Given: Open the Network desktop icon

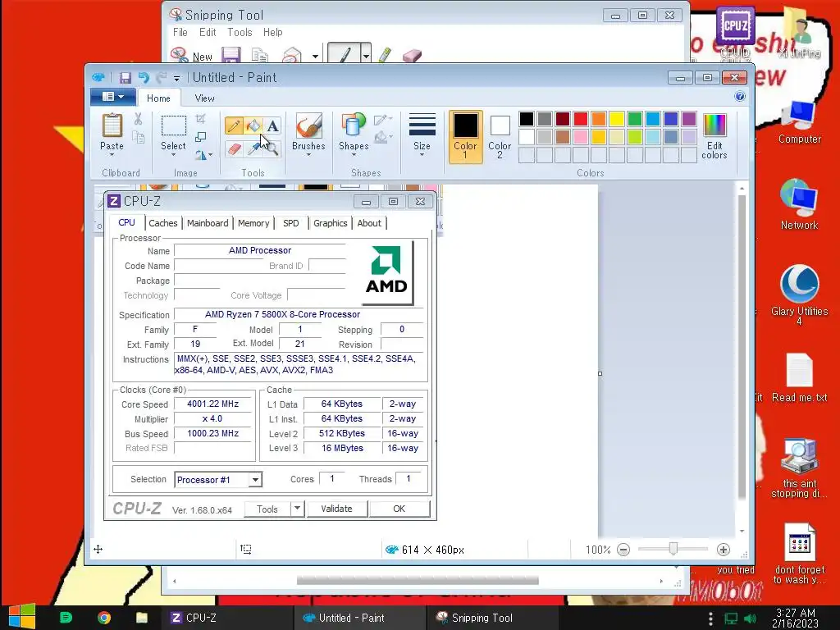Looking at the screenshot, I should (x=799, y=204).
